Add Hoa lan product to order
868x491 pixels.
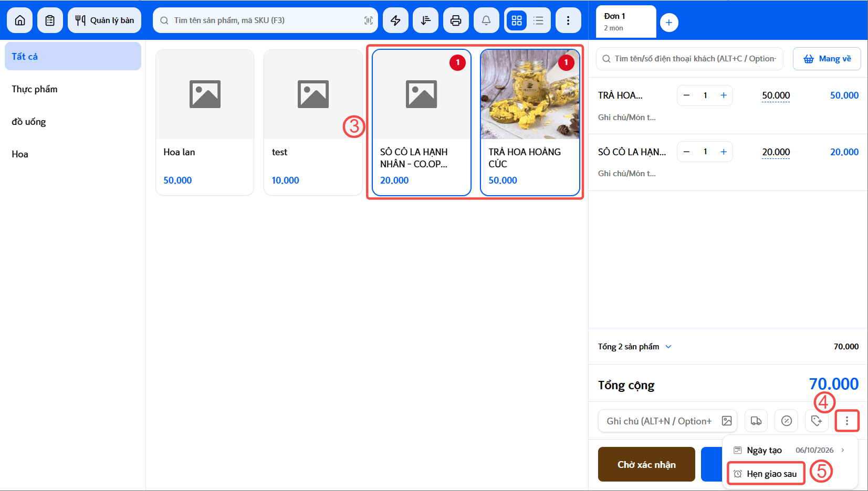pos(205,122)
